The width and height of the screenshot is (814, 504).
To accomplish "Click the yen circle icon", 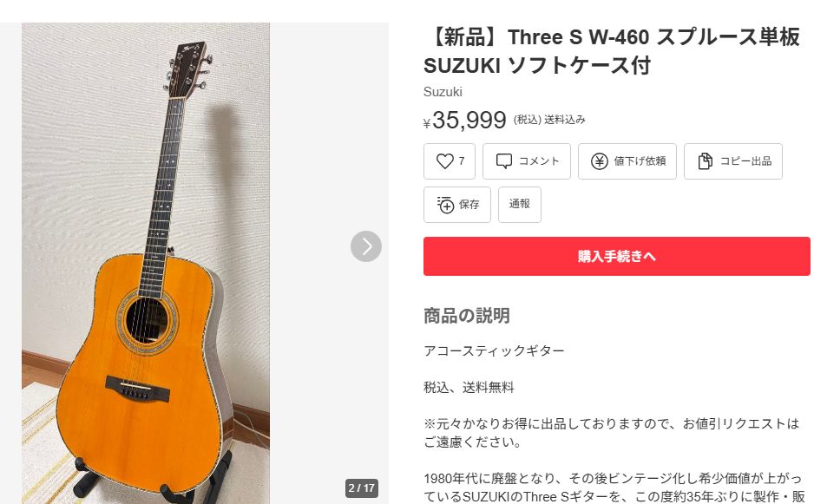I will (x=599, y=161).
